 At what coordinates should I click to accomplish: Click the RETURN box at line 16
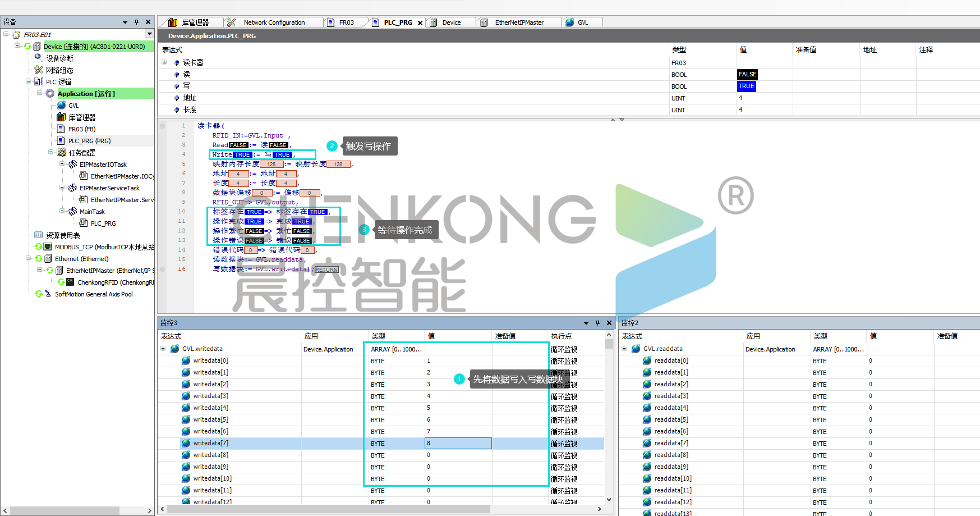pos(326,270)
